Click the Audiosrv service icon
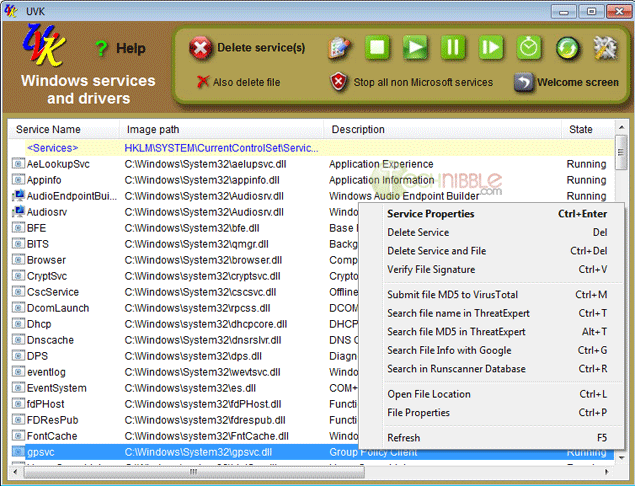This screenshot has height=486, width=635. click(x=18, y=212)
